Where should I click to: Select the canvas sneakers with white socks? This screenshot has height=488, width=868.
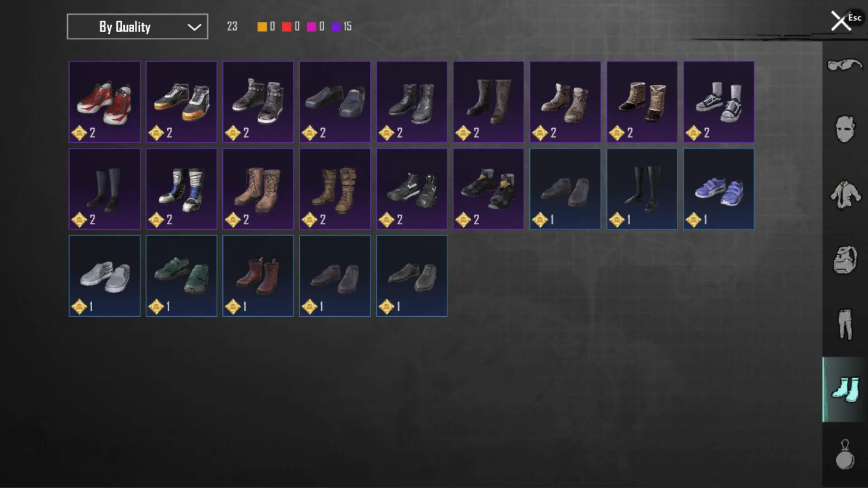point(719,102)
